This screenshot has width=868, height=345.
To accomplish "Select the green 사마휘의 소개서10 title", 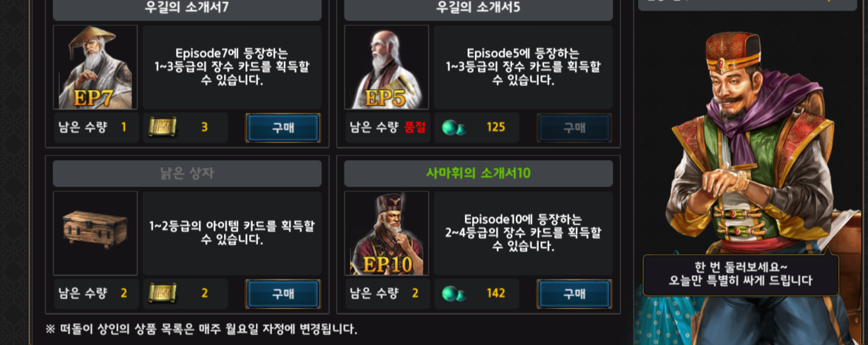I will pos(478,173).
